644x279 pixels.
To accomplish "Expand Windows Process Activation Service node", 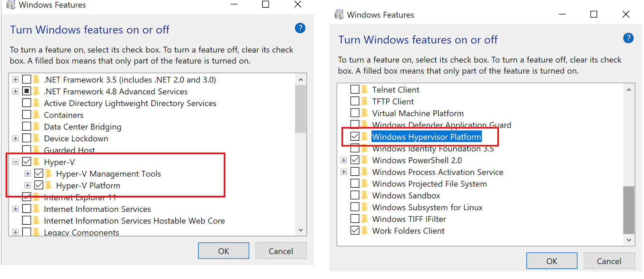I will (344, 172).
